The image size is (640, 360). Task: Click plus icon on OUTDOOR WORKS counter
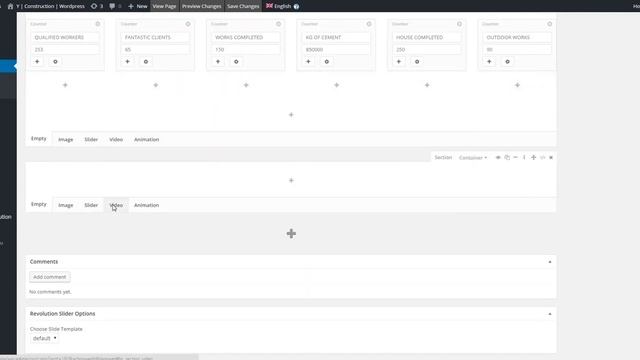[489, 62]
